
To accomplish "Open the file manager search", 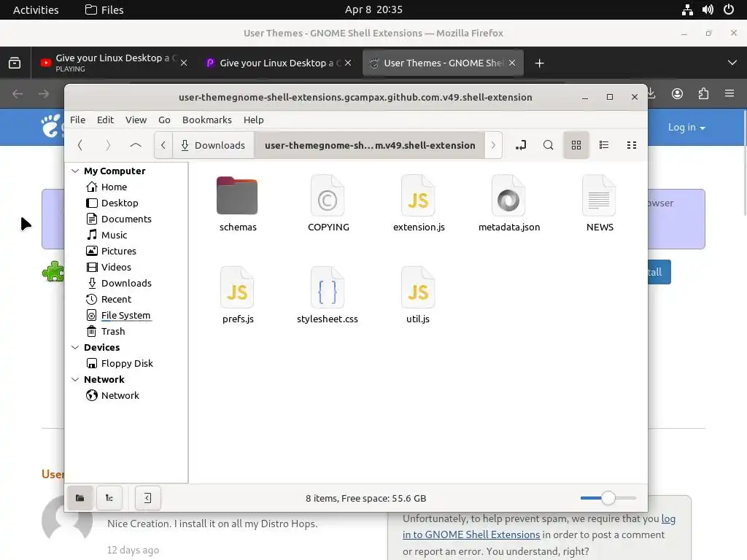I will [549, 145].
